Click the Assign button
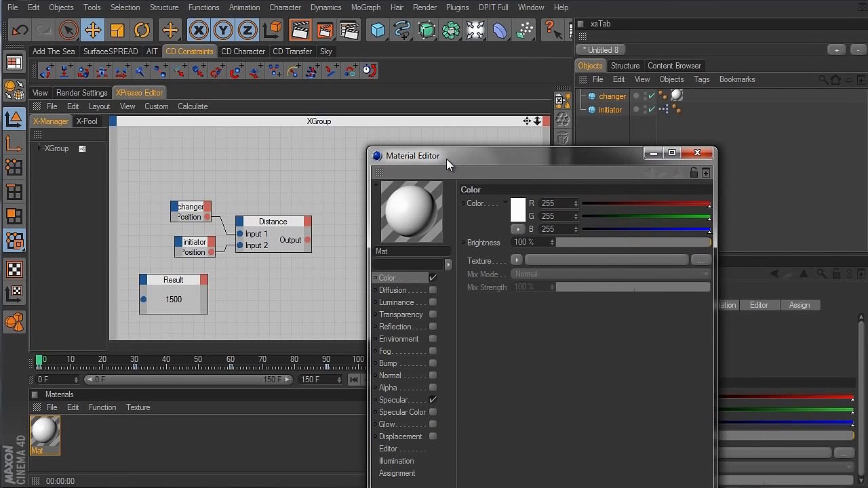The height and width of the screenshot is (488, 868). click(799, 305)
